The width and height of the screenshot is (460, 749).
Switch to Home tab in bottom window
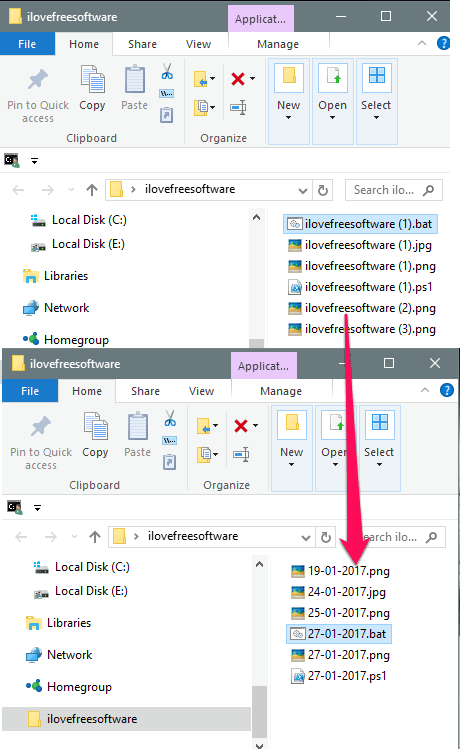click(x=87, y=391)
